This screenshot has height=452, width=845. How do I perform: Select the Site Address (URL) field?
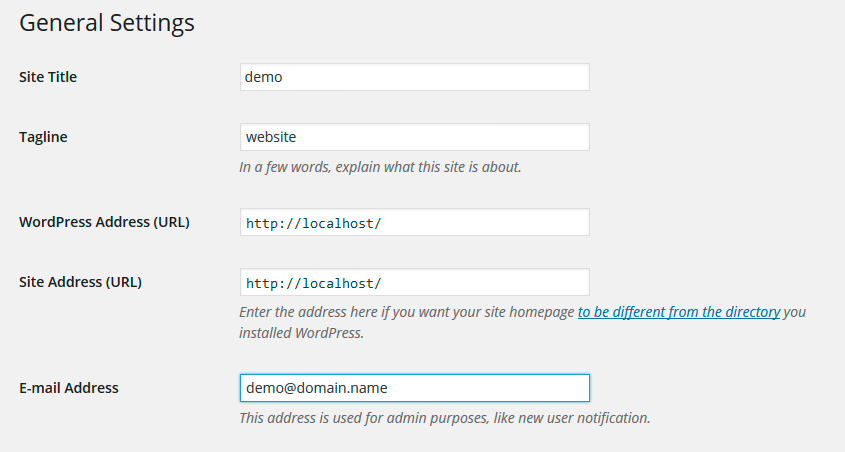click(414, 282)
